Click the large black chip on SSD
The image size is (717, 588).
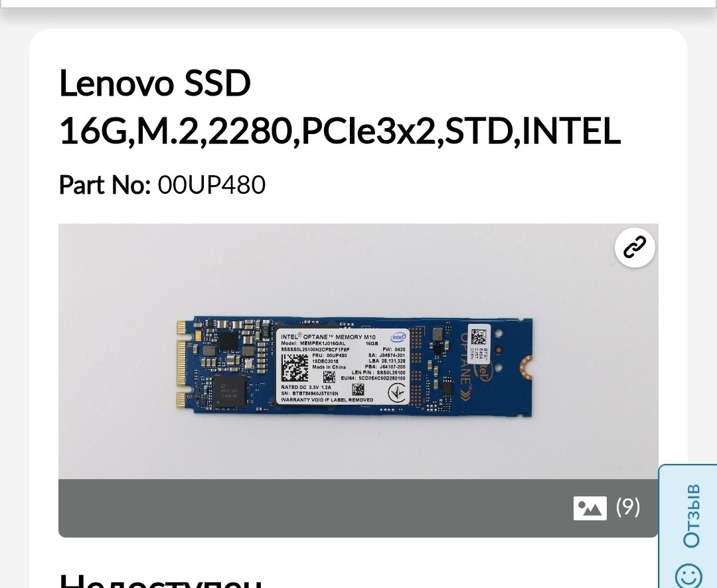click(229, 392)
